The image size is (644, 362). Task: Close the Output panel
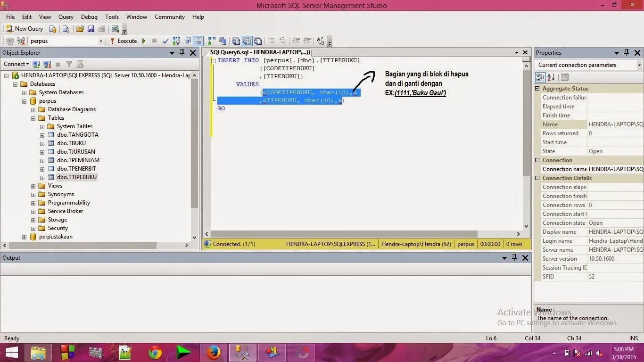pos(525,258)
